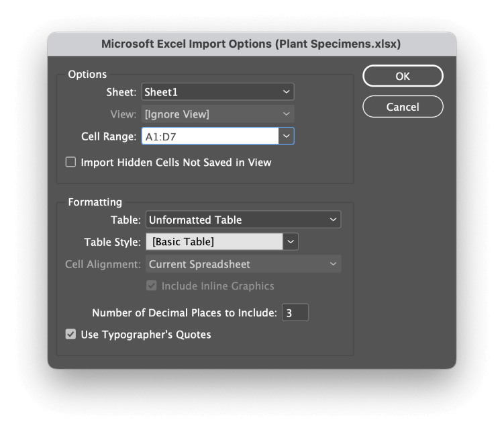Click the Formatting group label
Viewport: 504px width, 432px height.
(95, 202)
